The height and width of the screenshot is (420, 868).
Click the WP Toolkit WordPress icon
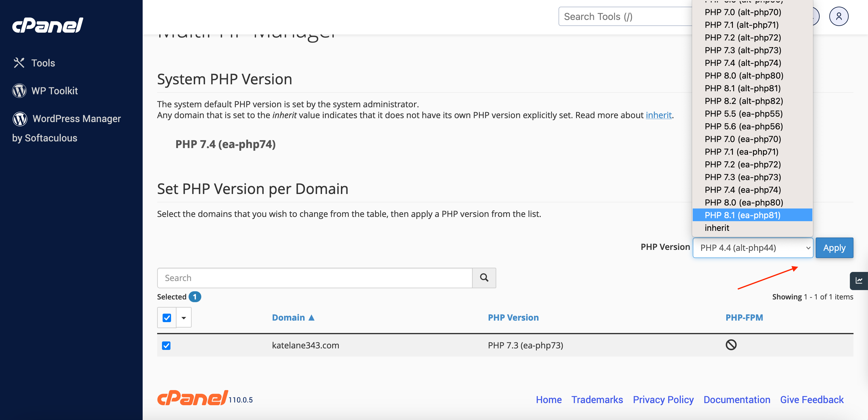(19, 91)
